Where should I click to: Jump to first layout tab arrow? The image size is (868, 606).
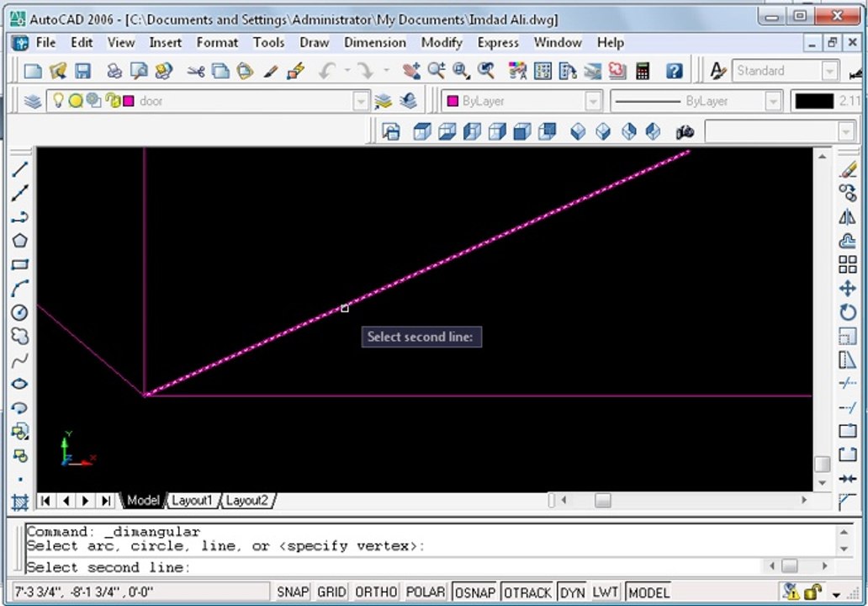pos(46,501)
